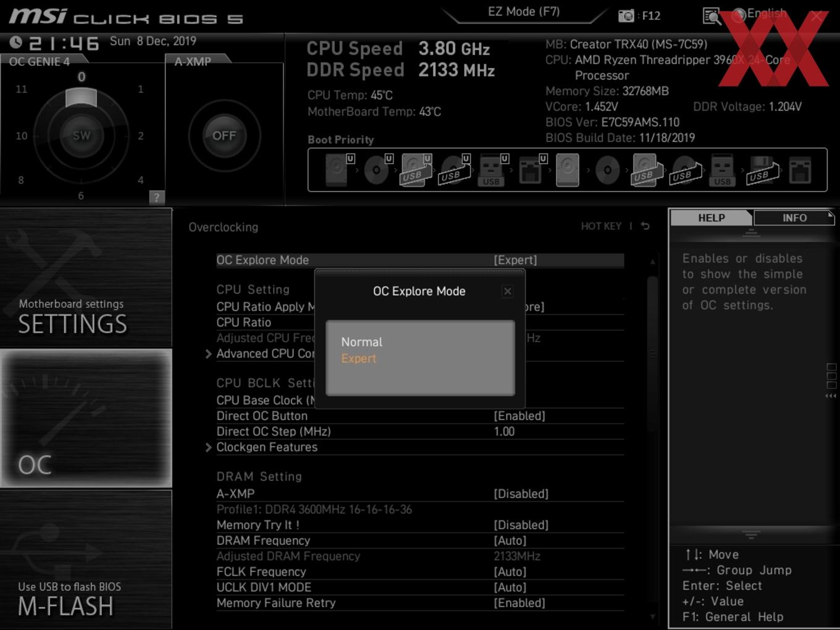Select the legacy network boot icon at end
This screenshot has width=840, height=630.
[800, 170]
